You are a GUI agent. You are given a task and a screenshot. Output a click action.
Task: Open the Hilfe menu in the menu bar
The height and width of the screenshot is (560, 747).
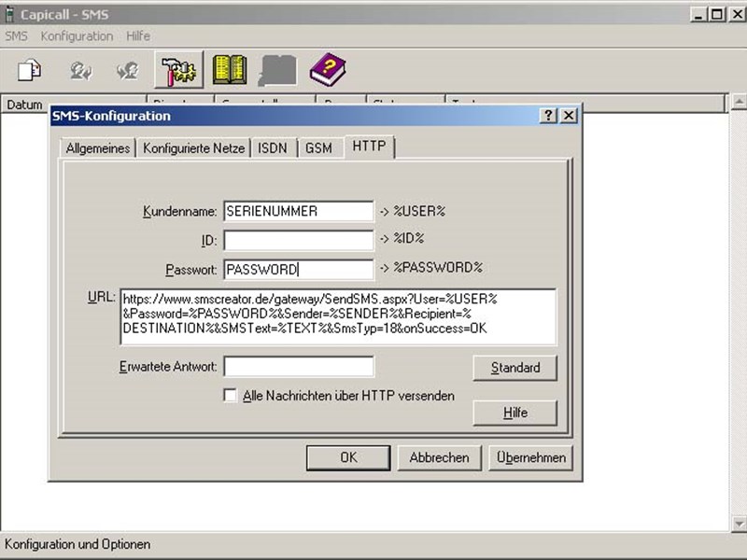(x=138, y=35)
